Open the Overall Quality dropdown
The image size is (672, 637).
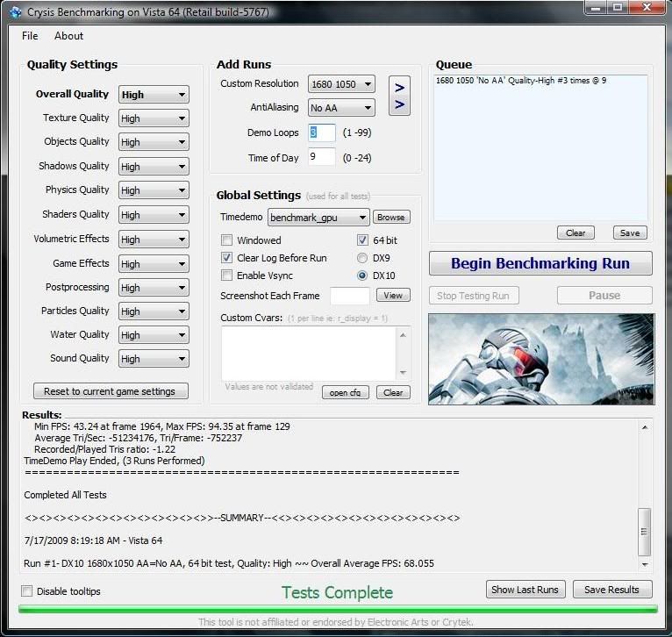(154, 95)
